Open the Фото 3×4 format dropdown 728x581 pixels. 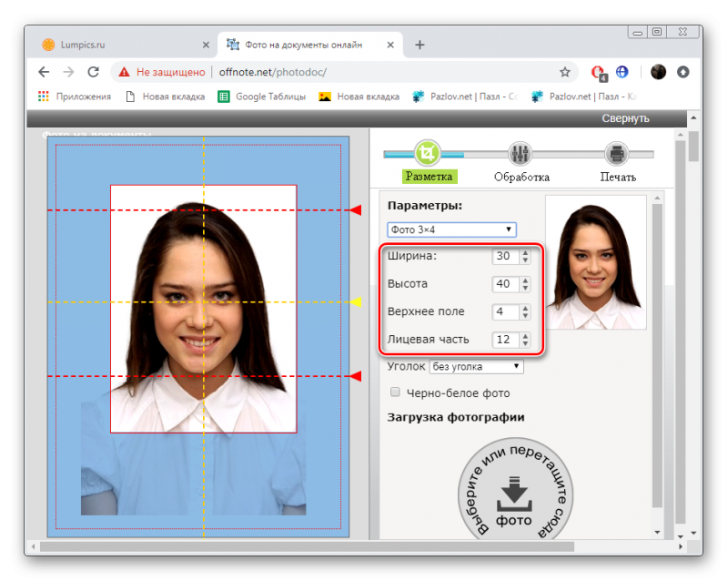coord(451,229)
